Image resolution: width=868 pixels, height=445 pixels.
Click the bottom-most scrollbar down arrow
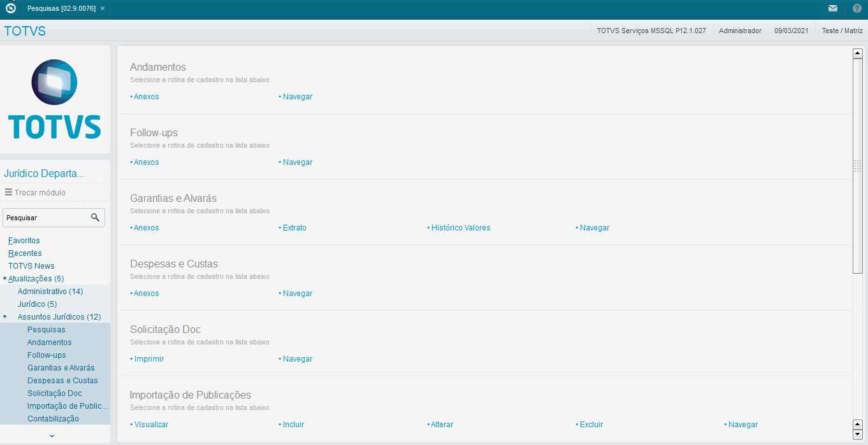click(857, 435)
